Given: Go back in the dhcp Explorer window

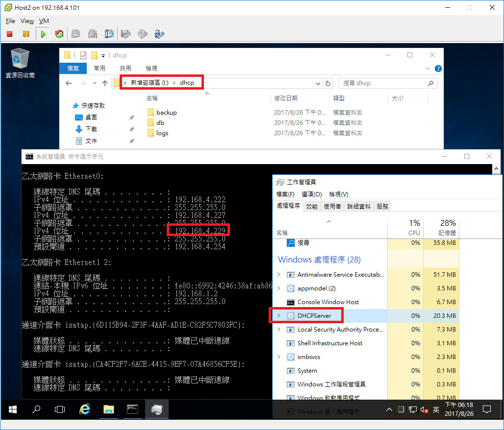Looking at the screenshot, I should (x=69, y=83).
